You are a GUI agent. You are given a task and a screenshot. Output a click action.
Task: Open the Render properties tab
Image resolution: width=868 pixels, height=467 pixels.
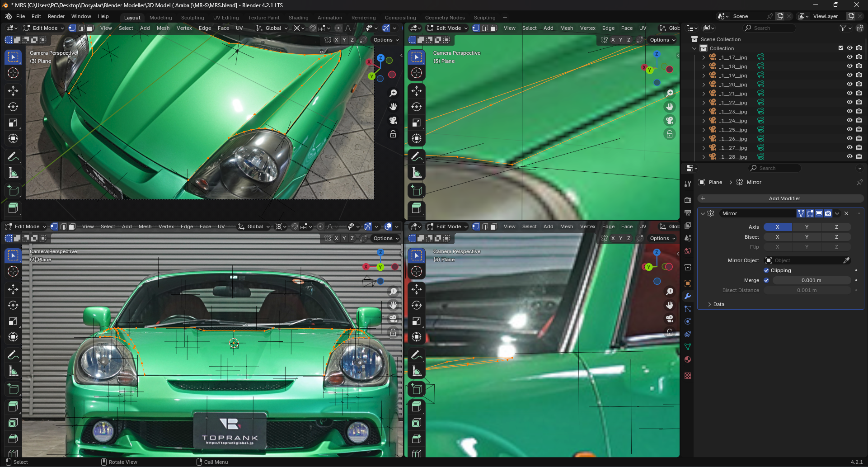(688, 200)
